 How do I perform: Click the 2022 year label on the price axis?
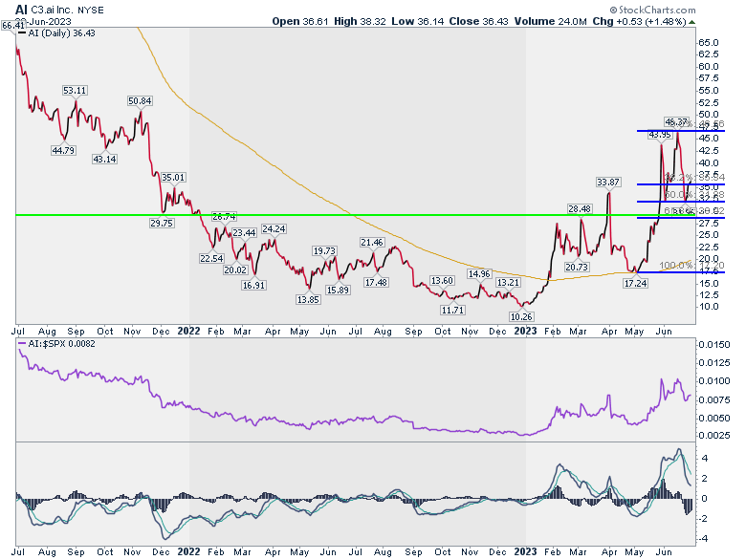188,331
